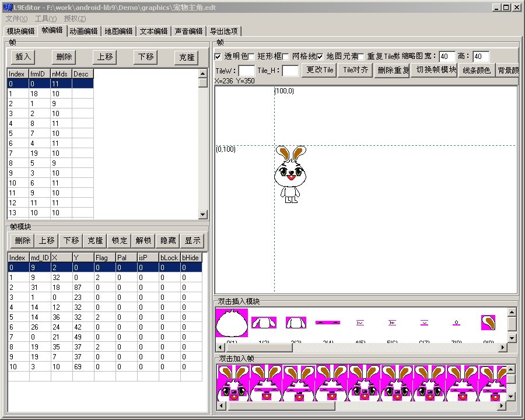Screen dimensions: 525x420
Task: Click down arrow of module strip vertical scrollbar
Action: (512, 338)
